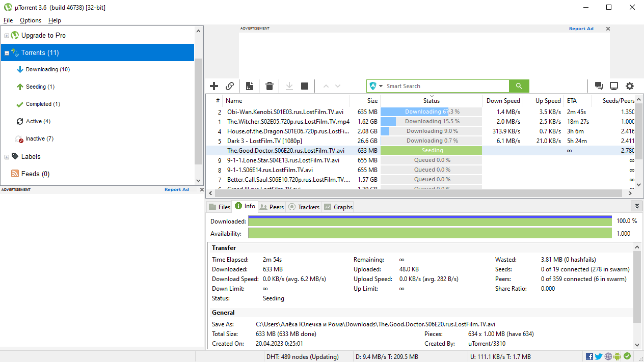644x362 pixels.
Task: Select 9-1-1.S06E14 torrent row
Action: click(421, 170)
